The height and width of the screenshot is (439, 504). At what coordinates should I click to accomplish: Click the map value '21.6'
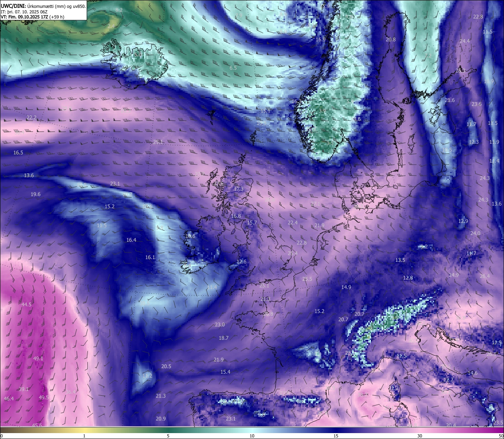[x=450, y=100]
